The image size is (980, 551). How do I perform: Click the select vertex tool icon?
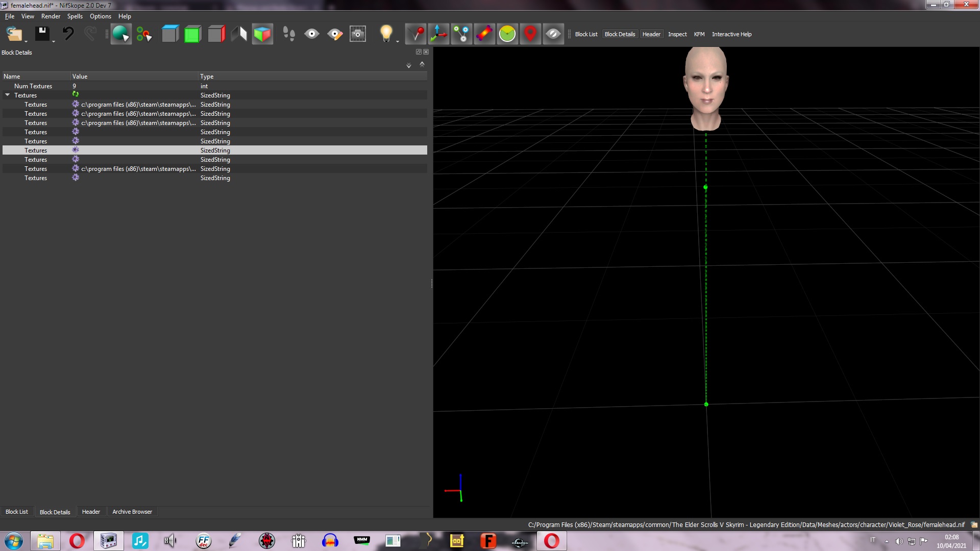coord(144,34)
